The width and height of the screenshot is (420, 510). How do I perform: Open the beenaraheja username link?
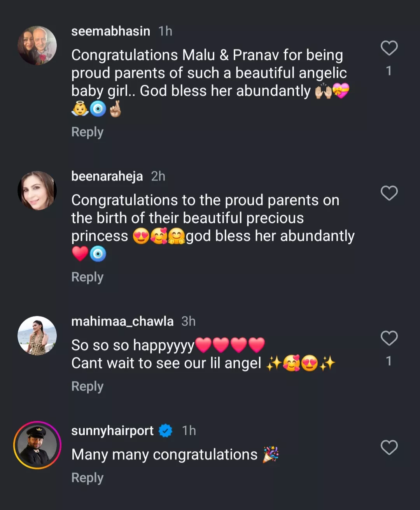(x=107, y=176)
